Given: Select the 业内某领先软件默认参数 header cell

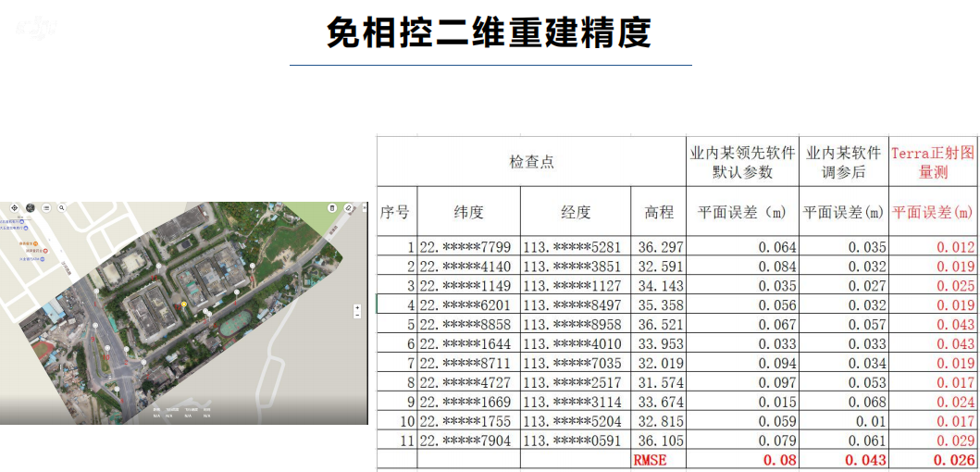Looking at the screenshot, I should click(x=742, y=162).
